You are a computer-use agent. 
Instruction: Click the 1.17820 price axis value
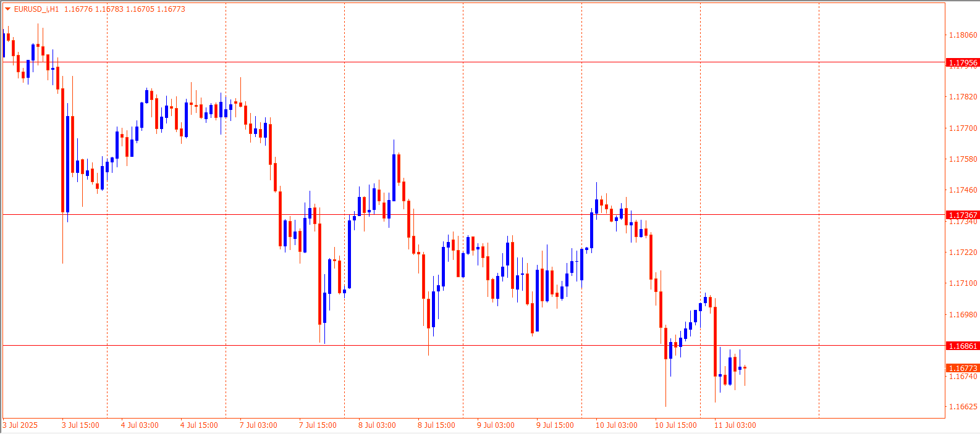963,97
